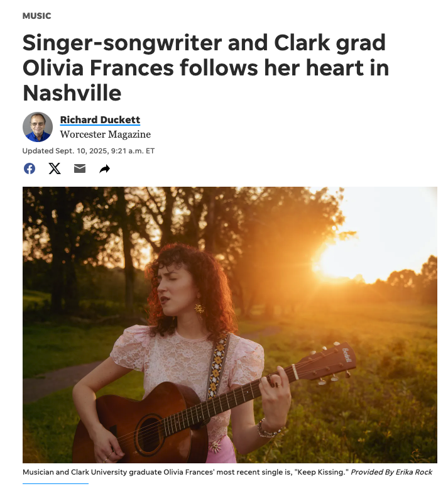Email this article using the envelope icon

click(x=80, y=168)
